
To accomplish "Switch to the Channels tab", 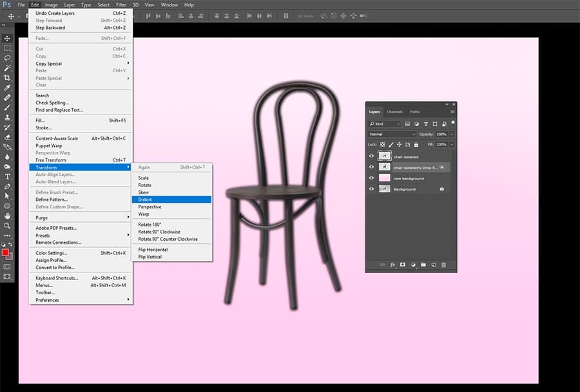I will [394, 111].
